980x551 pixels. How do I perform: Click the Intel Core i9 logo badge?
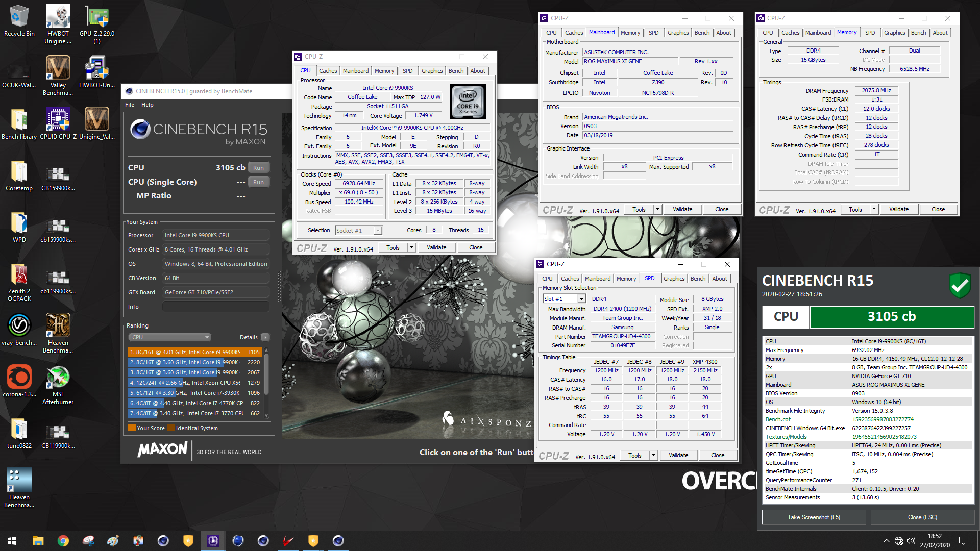pyautogui.click(x=468, y=102)
